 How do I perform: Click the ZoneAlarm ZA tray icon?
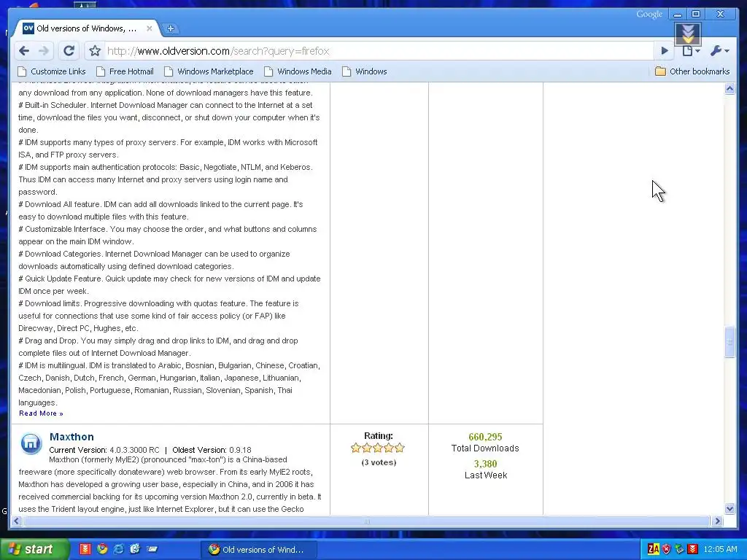(x=654, y=549)
